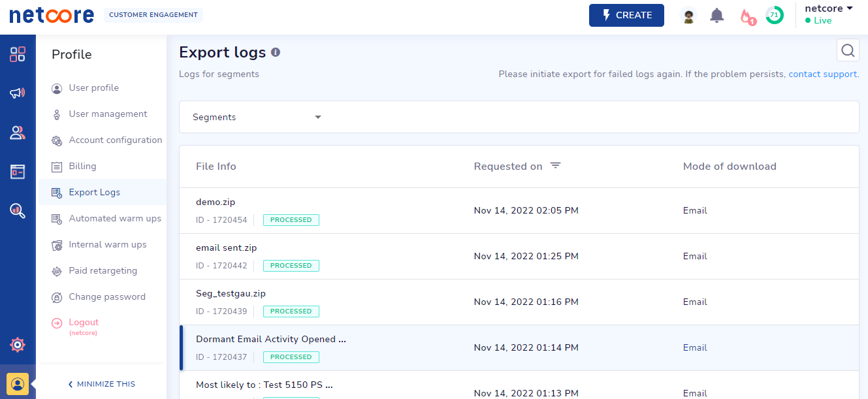This screenshot has height=399, width=868.
Task: Open Billing menu item
Action: [82, 166]
